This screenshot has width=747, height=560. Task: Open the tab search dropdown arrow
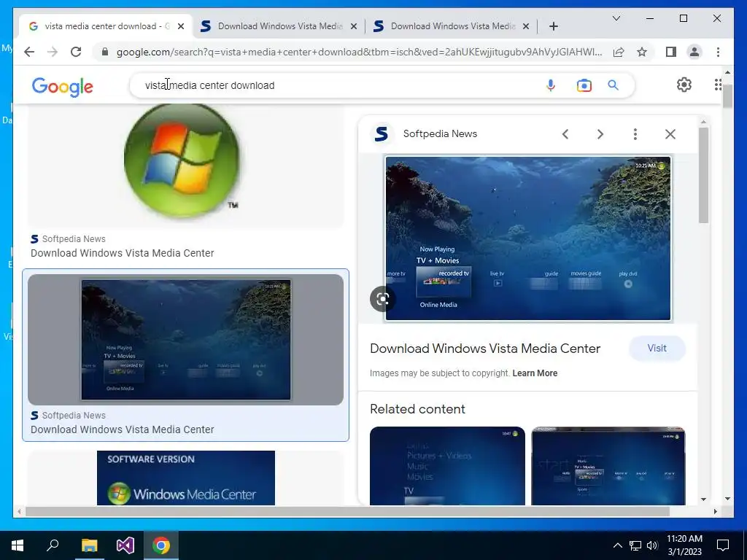tap(616, 18)
